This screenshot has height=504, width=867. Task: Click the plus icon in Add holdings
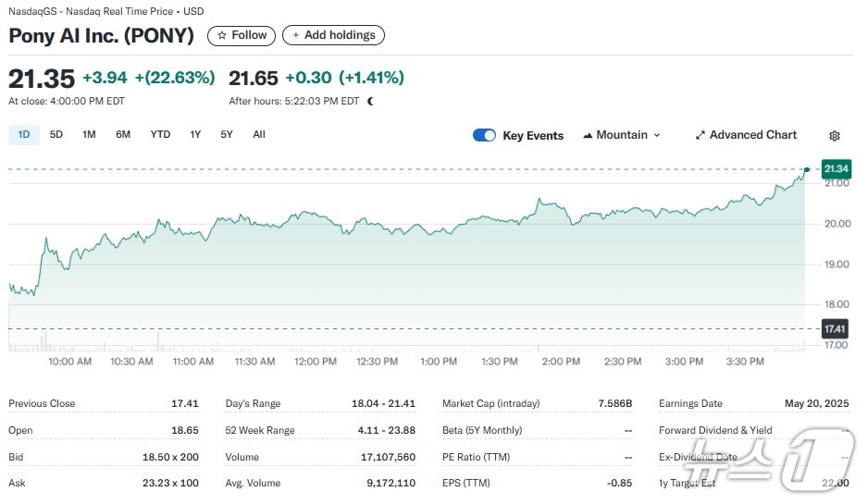296,35
